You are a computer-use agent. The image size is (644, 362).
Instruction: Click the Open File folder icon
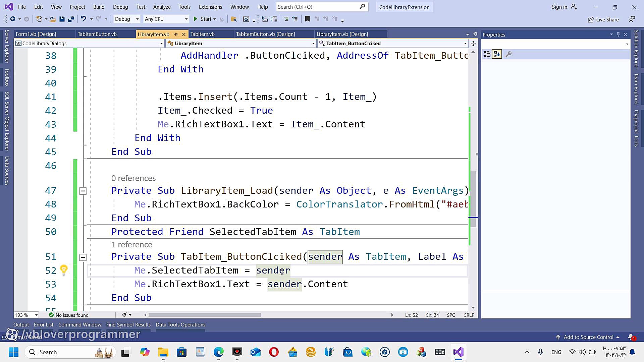click(53, 19)
